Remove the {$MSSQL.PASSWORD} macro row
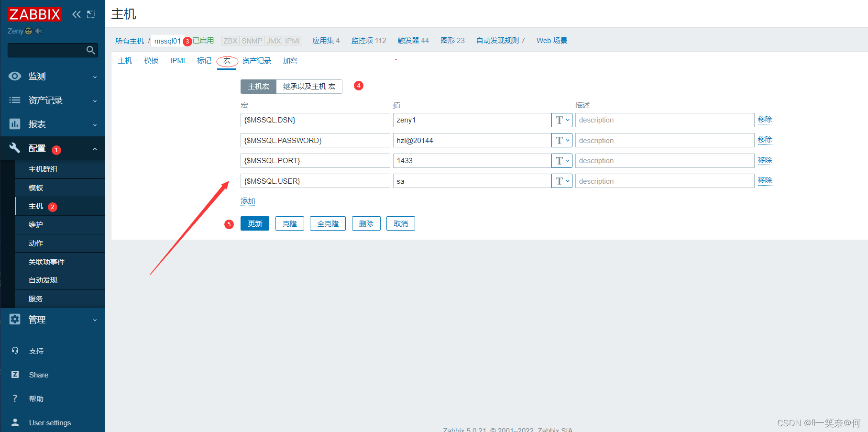 (765, 140)
